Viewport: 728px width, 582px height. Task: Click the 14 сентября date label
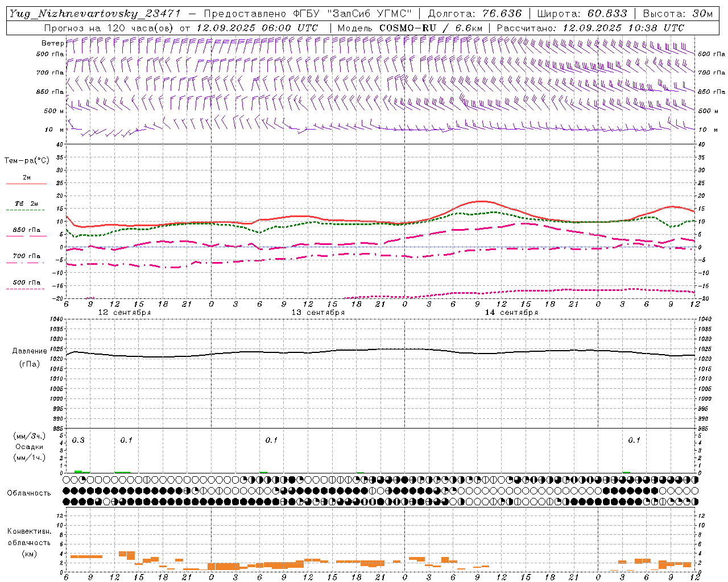click(x=511, y=312)
